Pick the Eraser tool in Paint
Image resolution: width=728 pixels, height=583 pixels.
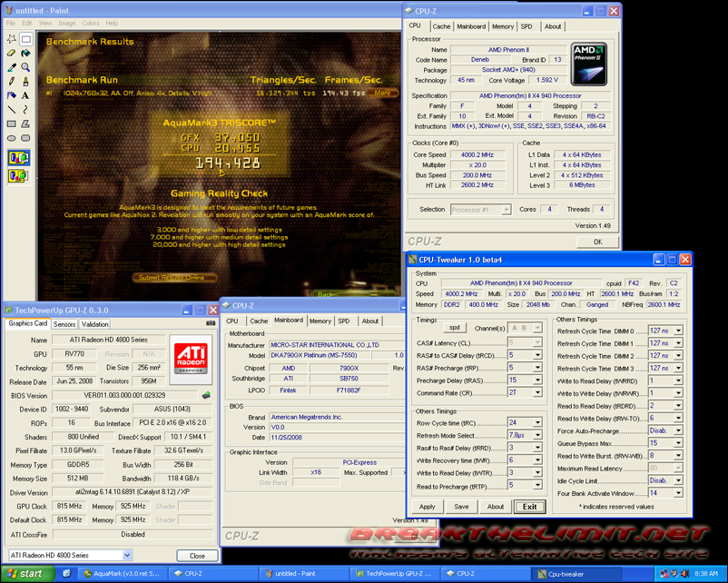click(x=12, y=54)
